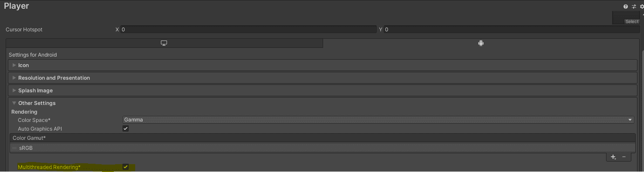
Task: Click the Cursor Hotspot Y field
Action: (x=509, y=30)
